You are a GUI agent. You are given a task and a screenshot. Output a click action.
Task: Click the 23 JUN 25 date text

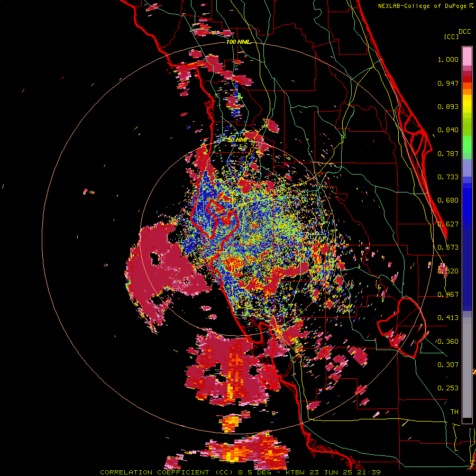click(331, 472)
